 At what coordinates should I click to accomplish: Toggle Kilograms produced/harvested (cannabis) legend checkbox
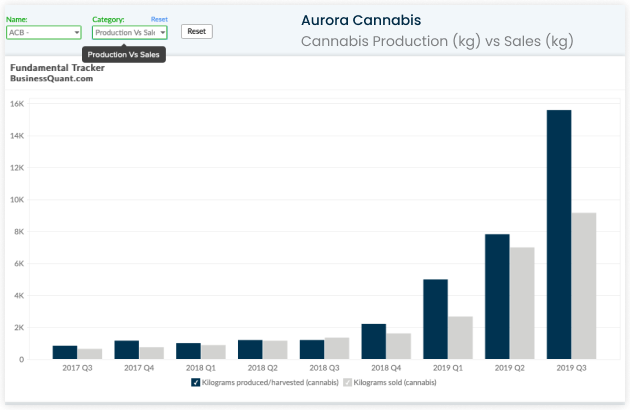click(x=195, y=382)
